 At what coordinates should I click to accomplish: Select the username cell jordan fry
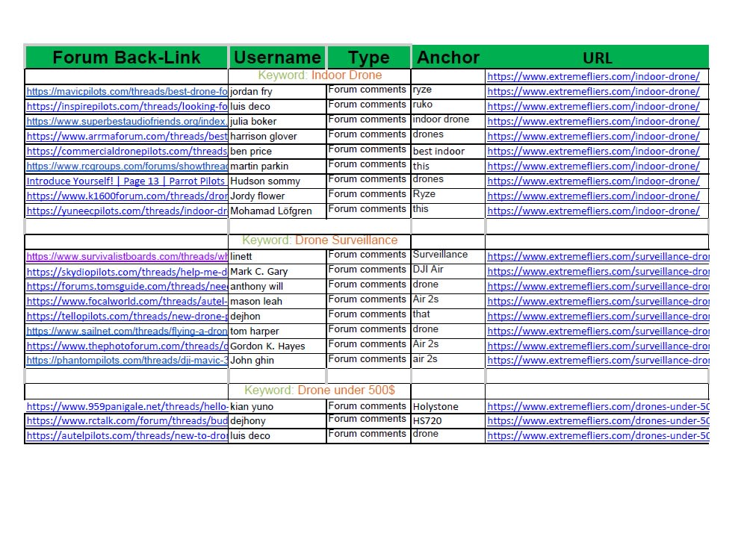coord(278,91)
